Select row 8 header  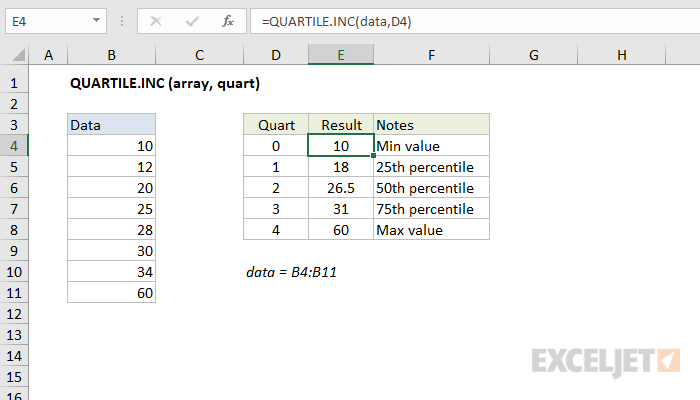14,229
